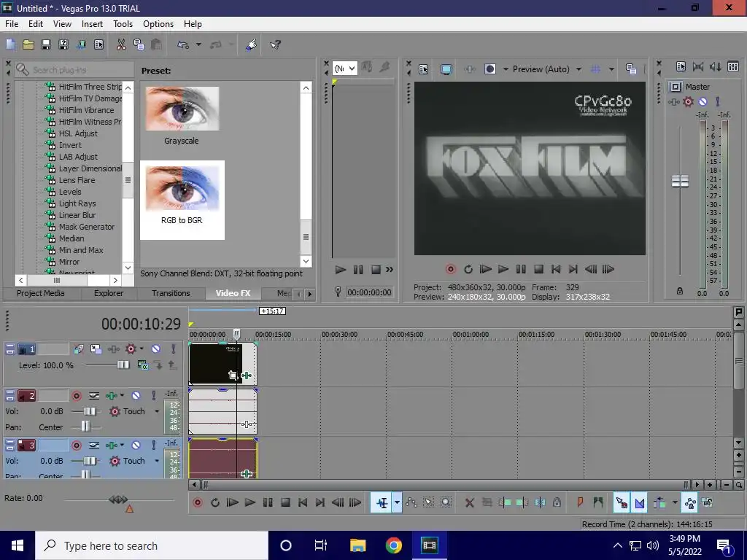Switch to the Transitions tab
Viewport: 747px width, 560px height.
(171, 293)
